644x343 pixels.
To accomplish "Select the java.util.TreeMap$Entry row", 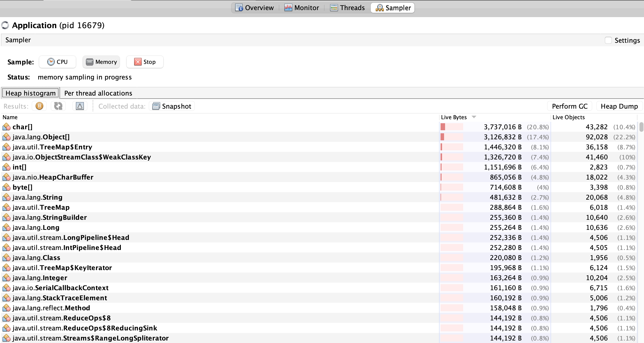I will (x=52, y=147).
